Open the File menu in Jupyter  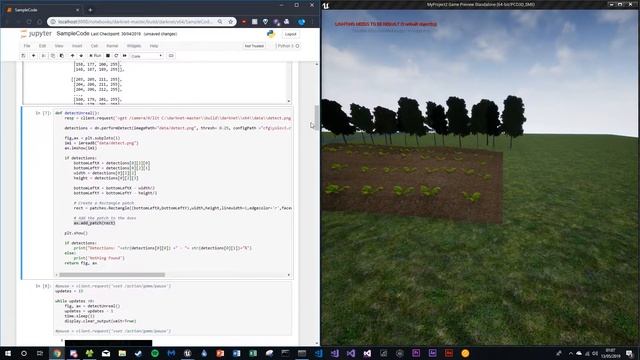pyautogui.click(x=27, y=46)
